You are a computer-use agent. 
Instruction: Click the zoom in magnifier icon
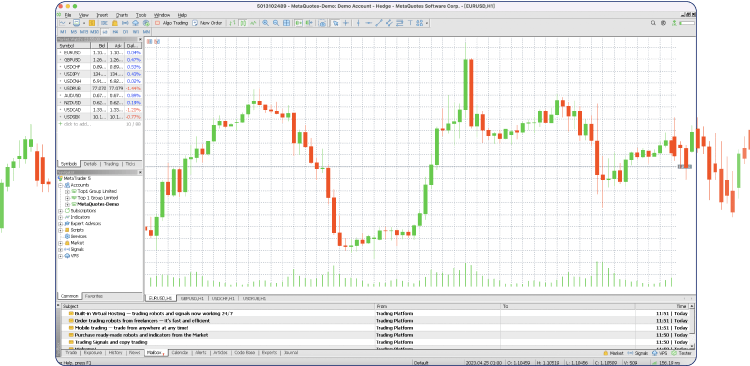(x=265, y=22)
